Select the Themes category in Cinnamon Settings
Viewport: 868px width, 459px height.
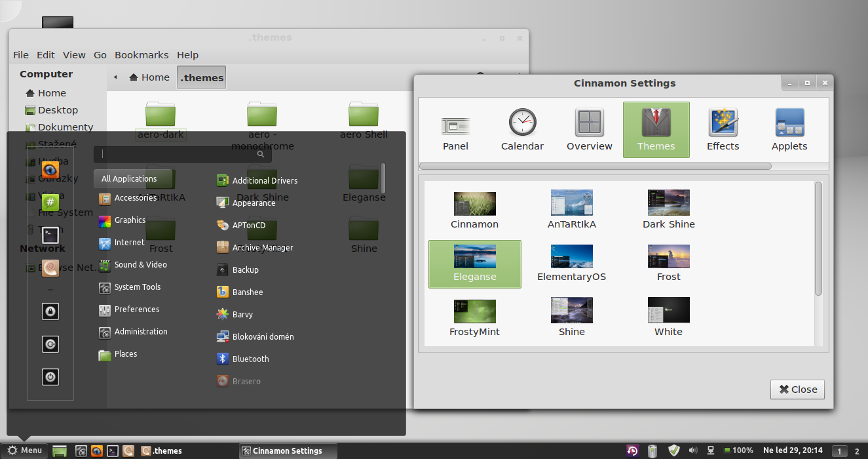[656, 130]
